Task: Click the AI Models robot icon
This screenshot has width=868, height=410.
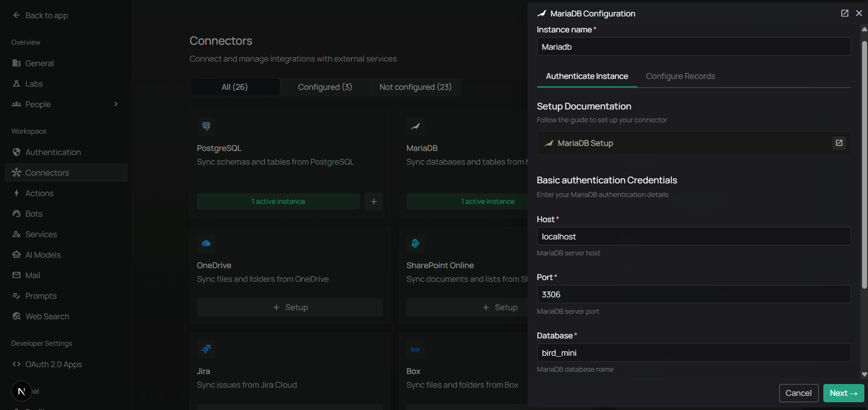Action: click(16, 254)
